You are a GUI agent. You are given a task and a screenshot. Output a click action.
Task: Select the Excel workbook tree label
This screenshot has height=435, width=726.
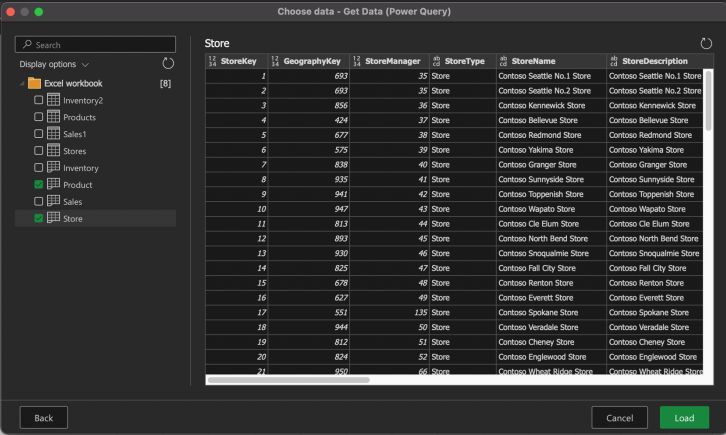click(x=73, y=83)
